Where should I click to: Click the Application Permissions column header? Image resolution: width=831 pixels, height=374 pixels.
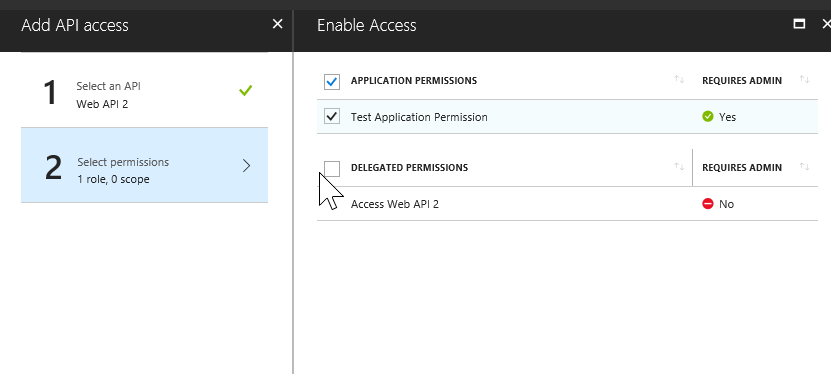[414, 81]
